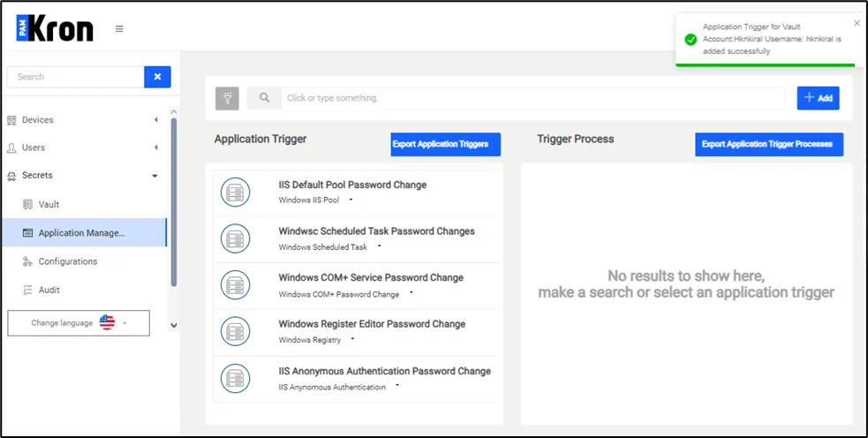Viewport: 868px width, 438px height.
Task: Click the magnifier search icon
Action: coord(264,97)
